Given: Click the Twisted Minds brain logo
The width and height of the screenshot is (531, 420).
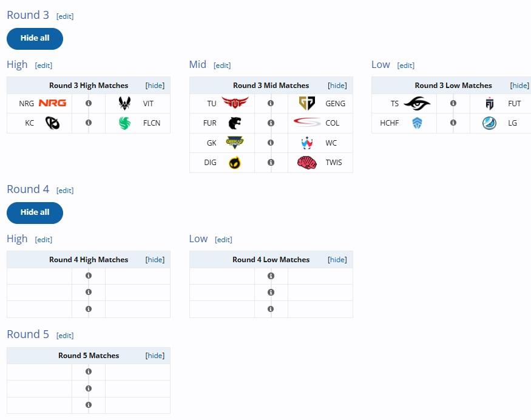Looking at the screenshot, I should (307, 163).
